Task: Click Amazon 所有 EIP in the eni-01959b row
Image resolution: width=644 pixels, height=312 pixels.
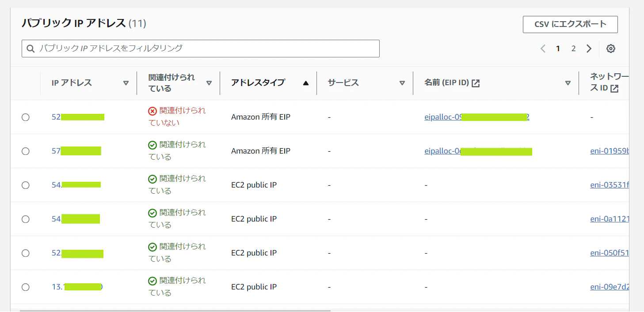Action: point(261,151)
